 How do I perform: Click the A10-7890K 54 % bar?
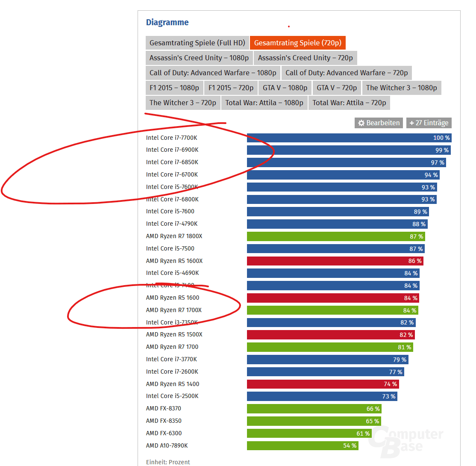click(303, 445)
